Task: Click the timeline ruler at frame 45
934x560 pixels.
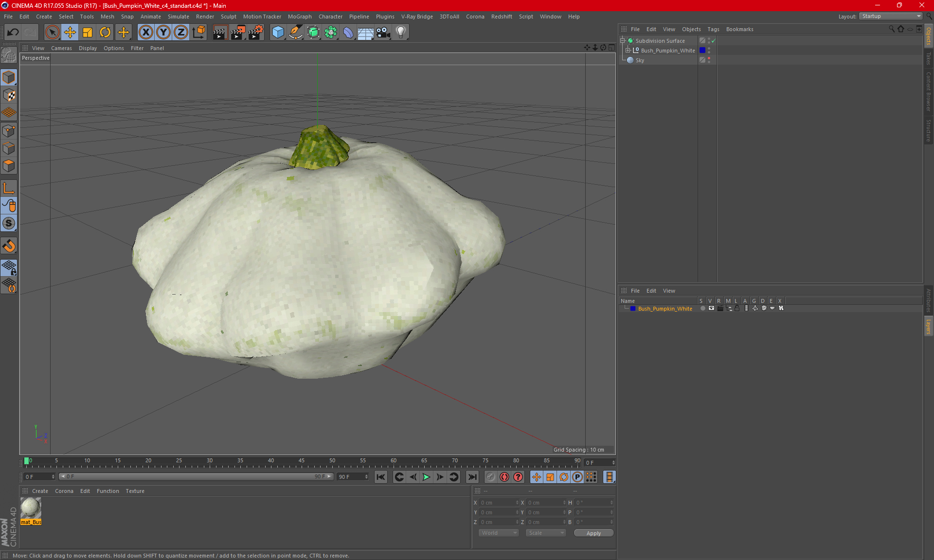Action: pyautogui.click(x=302, y=460)
